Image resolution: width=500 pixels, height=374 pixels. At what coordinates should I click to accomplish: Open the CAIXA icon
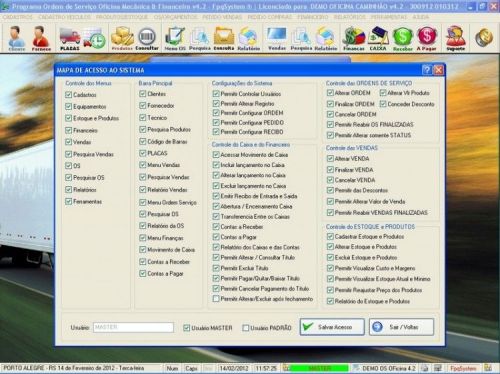[378, 38]
